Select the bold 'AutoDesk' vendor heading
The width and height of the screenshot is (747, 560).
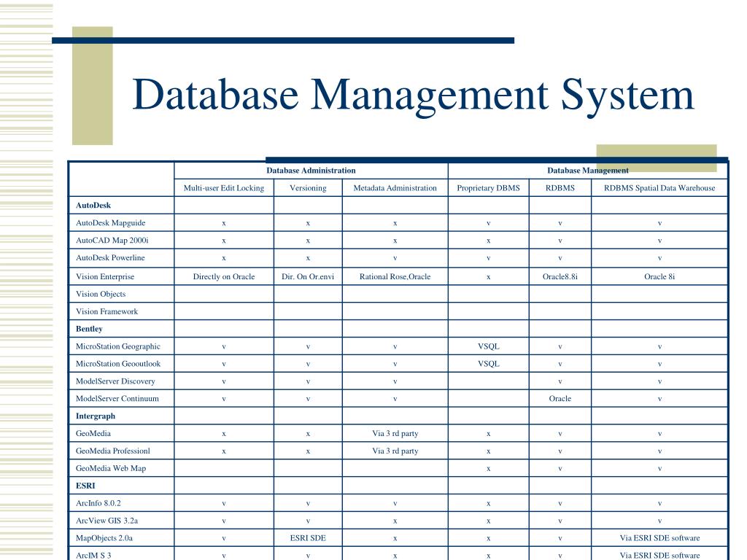[93, 205]
